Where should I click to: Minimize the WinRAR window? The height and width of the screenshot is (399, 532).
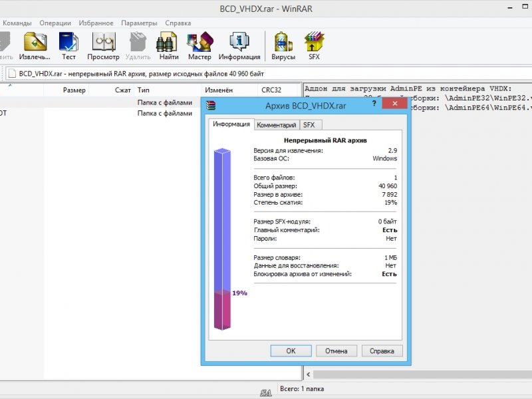(510, 7)
